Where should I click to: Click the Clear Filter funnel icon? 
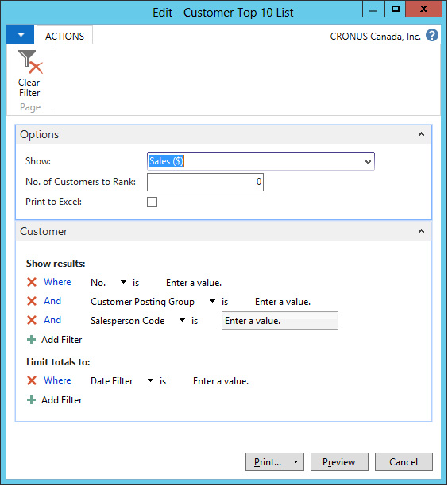pyautogui.click(x=29, y=62)
